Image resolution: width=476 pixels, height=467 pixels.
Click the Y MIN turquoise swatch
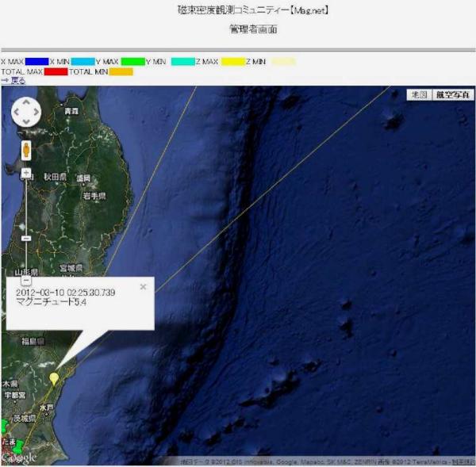(x=183, y=62)
